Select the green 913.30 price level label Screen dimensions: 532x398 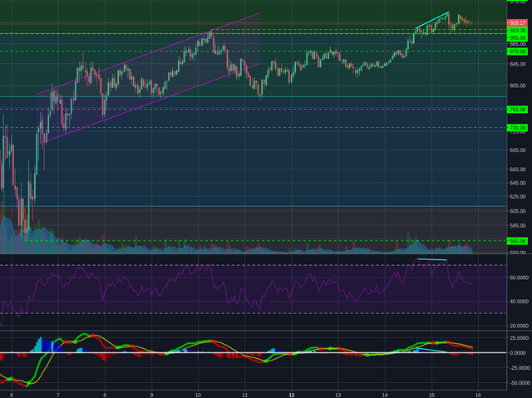517,31
